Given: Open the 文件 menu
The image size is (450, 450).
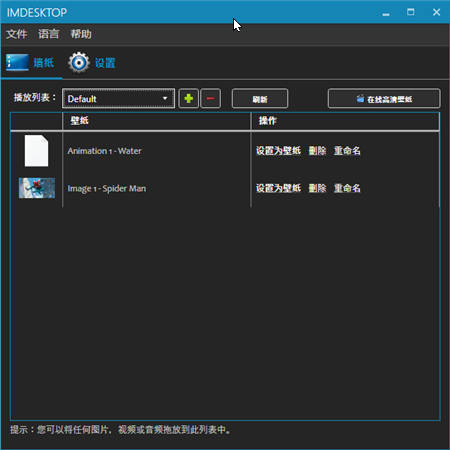Looking at the screenshot, I should pyautogui.click(x=17, y=34).
